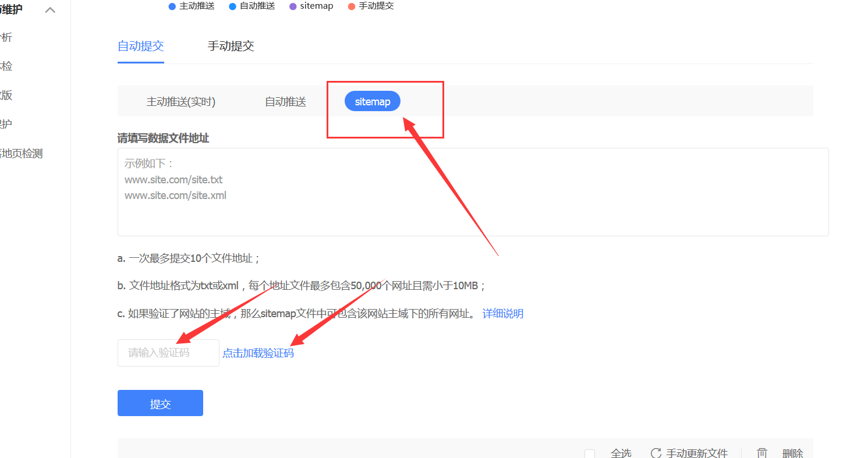Click the 手动更新文件 text button
The width and height of the screenshot is (868, 458).
click(x=697, y=453)
